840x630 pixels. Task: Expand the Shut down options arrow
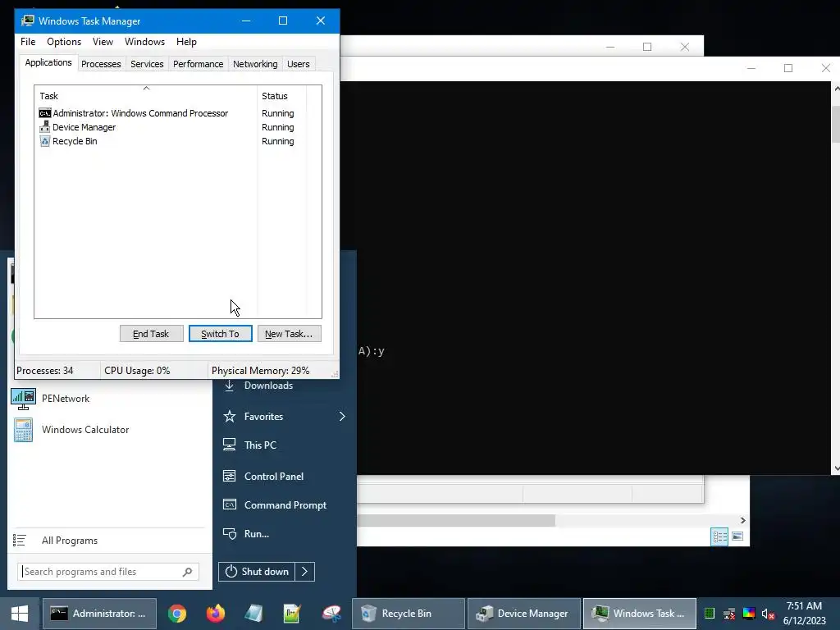(305, 572)
